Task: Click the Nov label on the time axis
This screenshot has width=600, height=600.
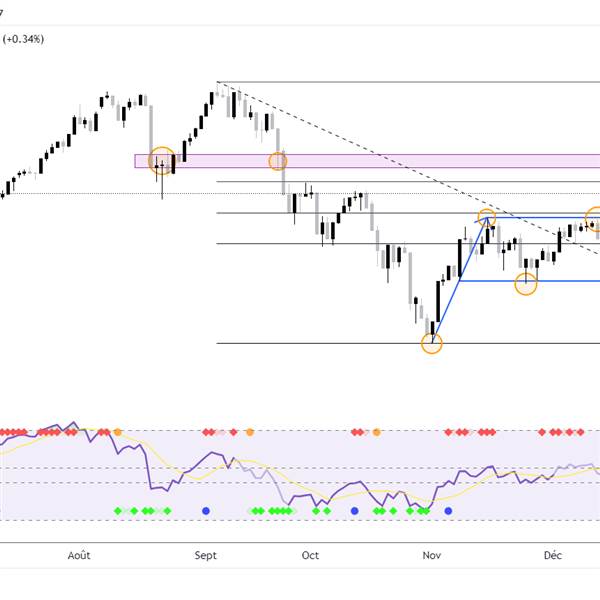Action: pos(432,555)
